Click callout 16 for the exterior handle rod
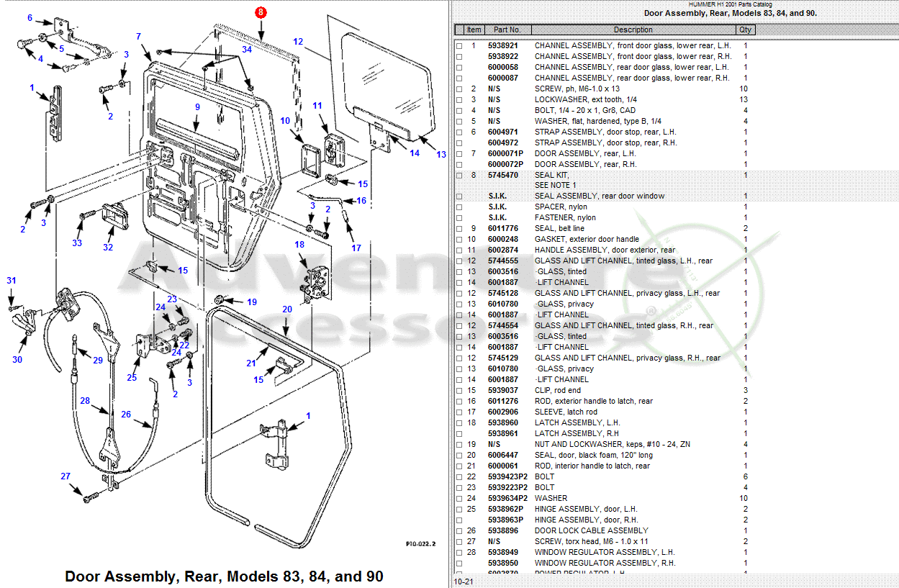Viewport: 899px width, 588px height. pyautogui.click(x=361, y=201)
